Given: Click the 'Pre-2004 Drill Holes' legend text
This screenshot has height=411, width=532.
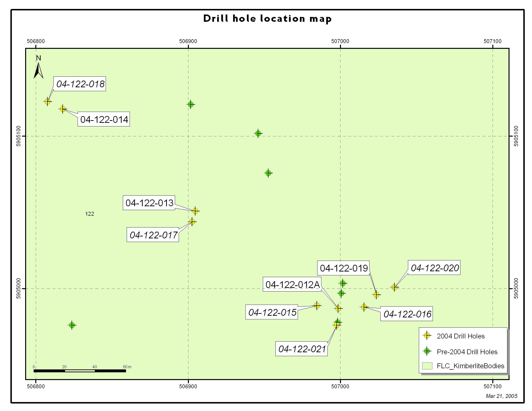Looking at the screenshot, I should [467, 352].
